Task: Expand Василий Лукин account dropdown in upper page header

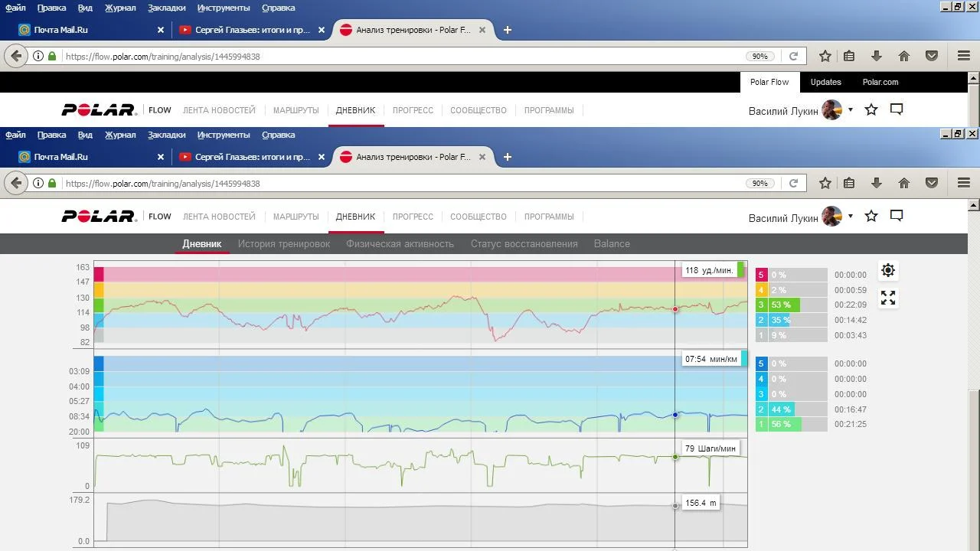Action: coord(850,110)
